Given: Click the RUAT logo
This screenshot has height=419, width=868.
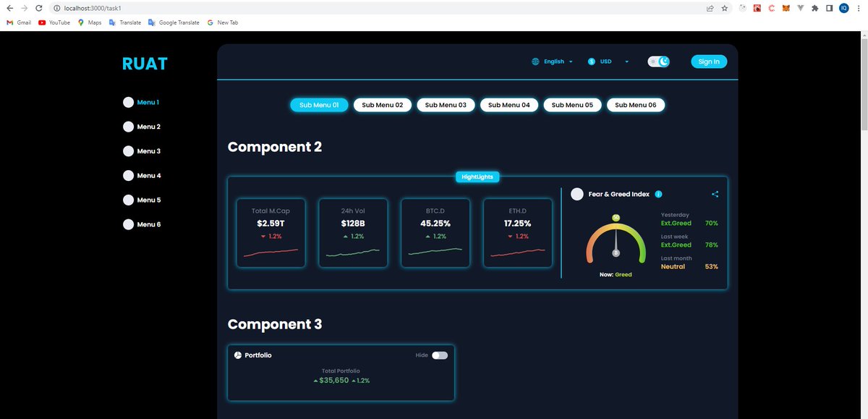Looking at the screenshot, I should pos(144,63).
